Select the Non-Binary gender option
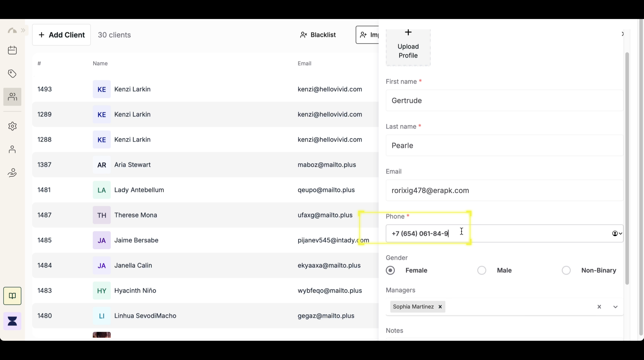This screenshot has width=644, height=360. (566, 270)
